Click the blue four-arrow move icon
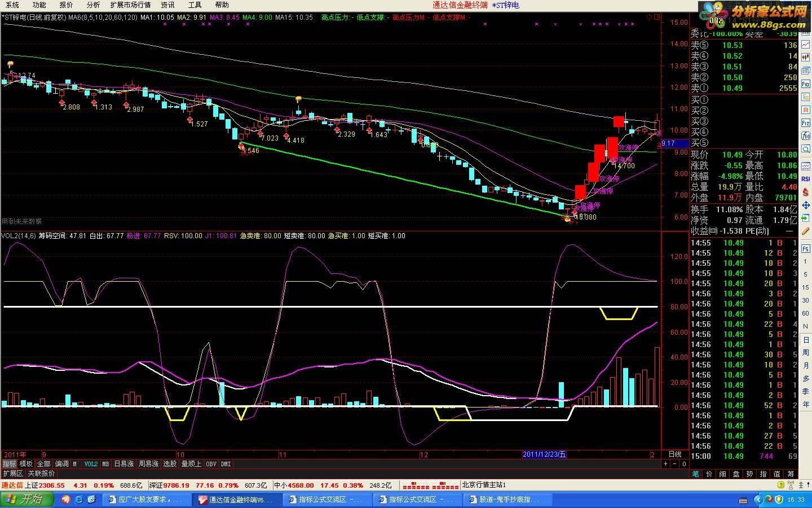 click(x=806, y=205)
